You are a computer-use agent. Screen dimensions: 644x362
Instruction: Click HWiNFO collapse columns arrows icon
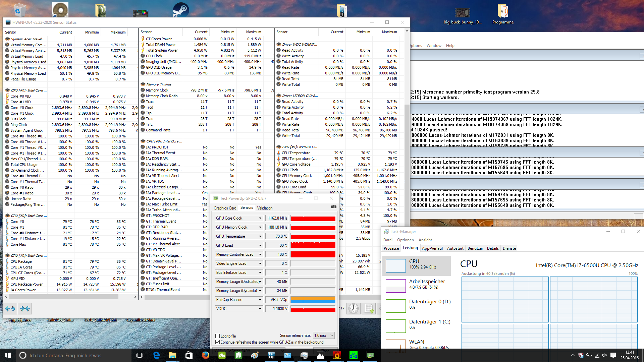(x=25, y=308)
